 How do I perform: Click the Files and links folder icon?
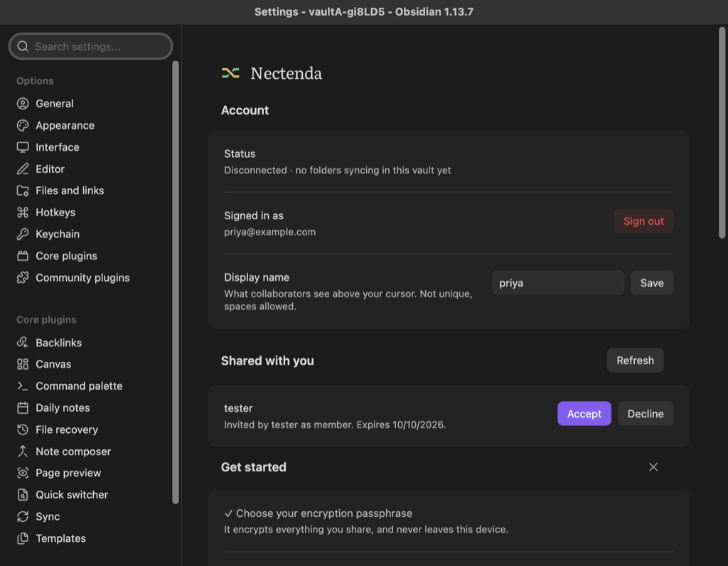[x=23, y=191]
